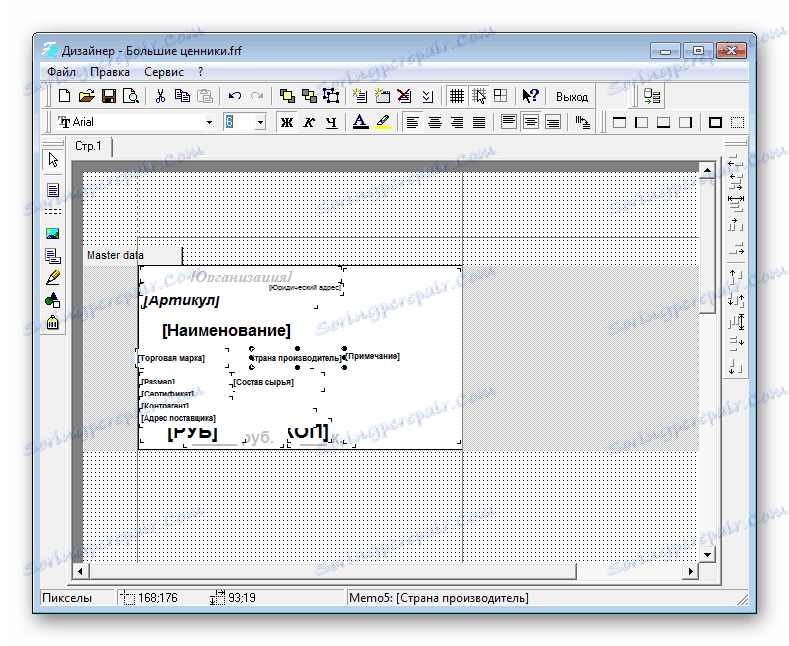This screenshot has width=789, height=646.
Task: Choose the shapes object tool
Action: pyautogui.click(x=53, y=300)
